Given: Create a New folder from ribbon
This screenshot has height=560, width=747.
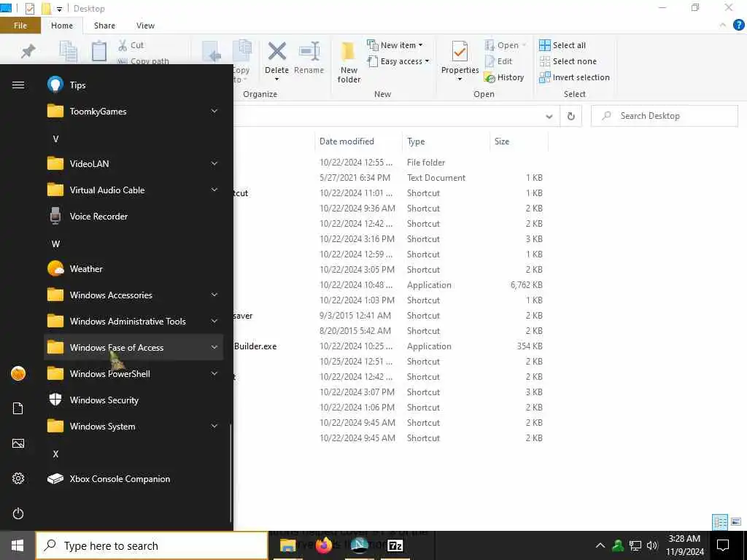Looking at the screenshot, I should pos(349,63).
